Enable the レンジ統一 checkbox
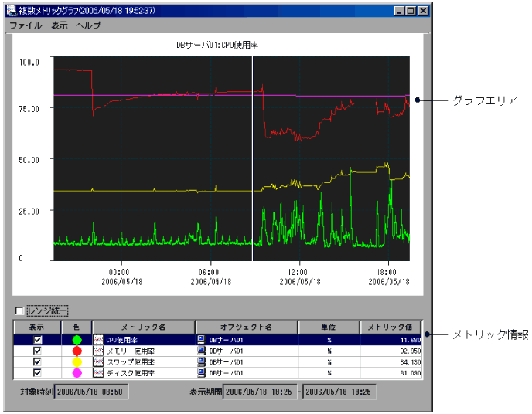Viewport: 532px width, 414px height. pyautogui.click(x=19, y=311)
